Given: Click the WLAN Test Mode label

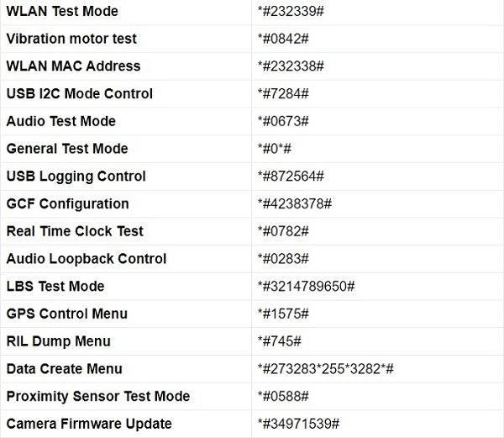Looking at the screenshot, I should [x=62, y=12].
